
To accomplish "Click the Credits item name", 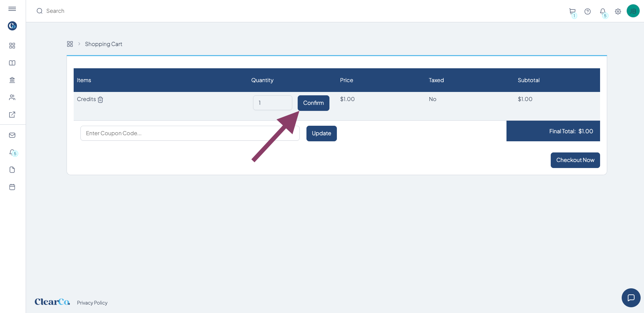I will (x=86, y=99).
